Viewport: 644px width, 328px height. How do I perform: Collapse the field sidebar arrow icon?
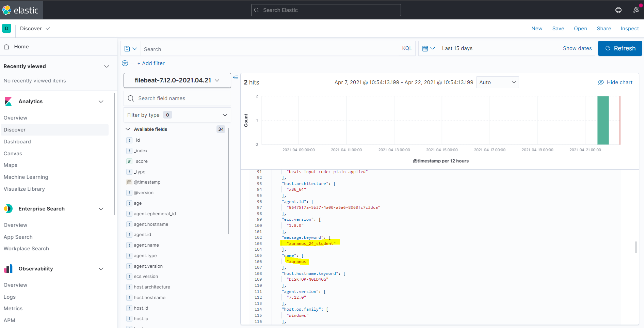tap(236, 77)
